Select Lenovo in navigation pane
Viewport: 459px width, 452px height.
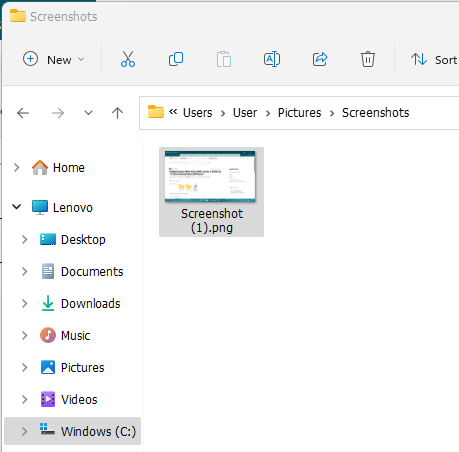pyautogui.click(x=73, y=208)
